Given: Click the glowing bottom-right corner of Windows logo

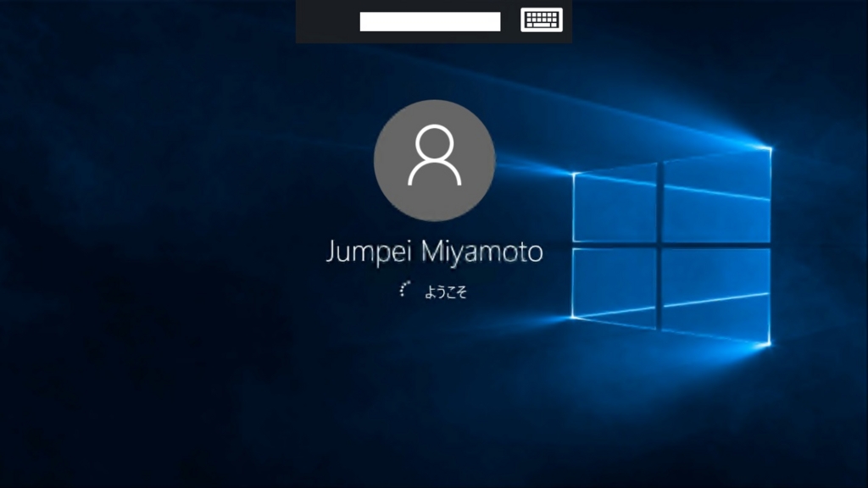Looking at the screenshot, I should [770, 343].
